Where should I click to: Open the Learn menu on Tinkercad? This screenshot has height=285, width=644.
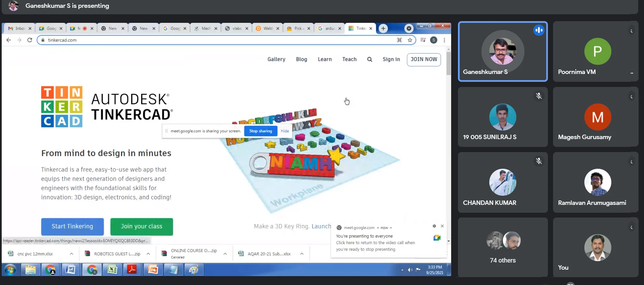point(325,59)
